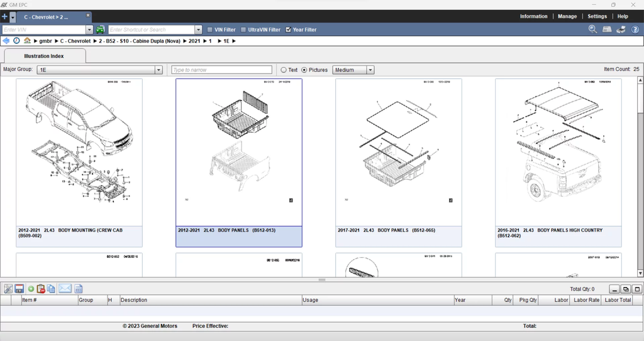Open the Settings menu
The width and height of the screenshot is (644, 341).
597,16
